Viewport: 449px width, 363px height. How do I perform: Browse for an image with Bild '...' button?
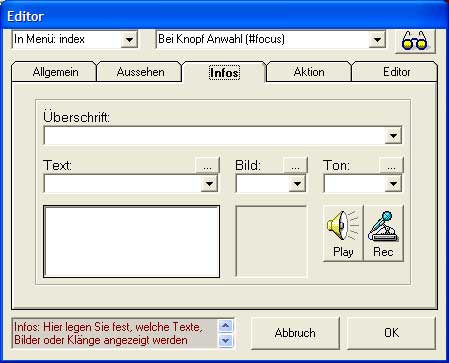tap(295, 165)
